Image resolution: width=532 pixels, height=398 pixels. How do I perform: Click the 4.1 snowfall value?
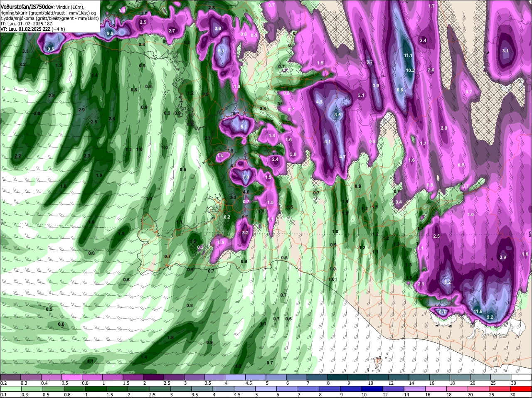click(x=328, y=142)
